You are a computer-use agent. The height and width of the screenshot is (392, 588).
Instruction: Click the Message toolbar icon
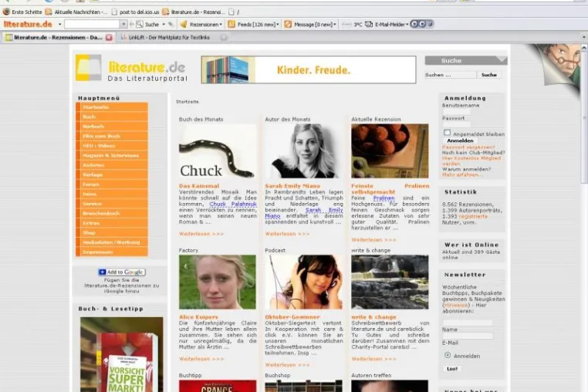pos(288,25)
